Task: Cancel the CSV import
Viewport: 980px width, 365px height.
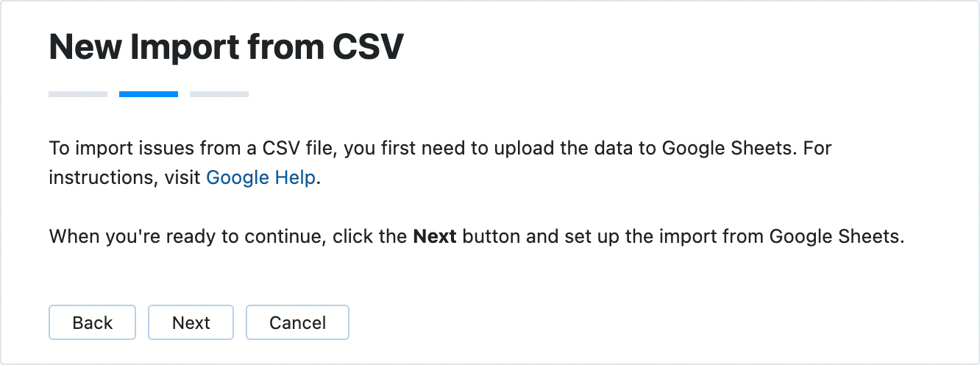Action: [297, 322]
